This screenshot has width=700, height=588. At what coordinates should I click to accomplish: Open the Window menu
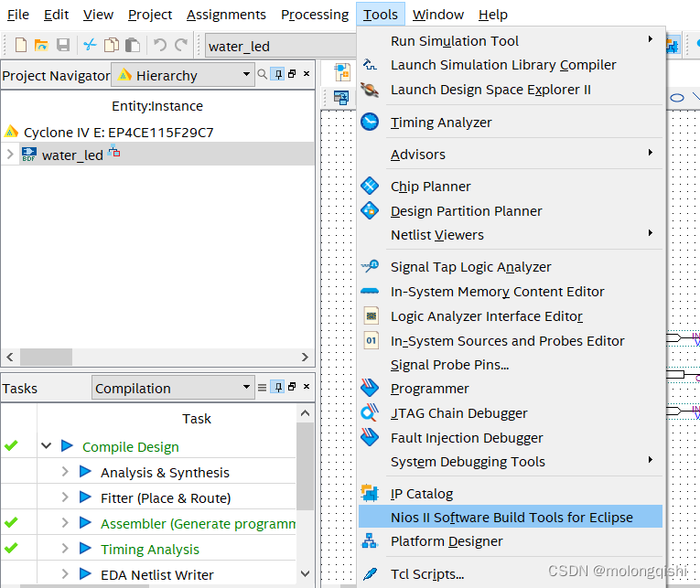[438, 15]
